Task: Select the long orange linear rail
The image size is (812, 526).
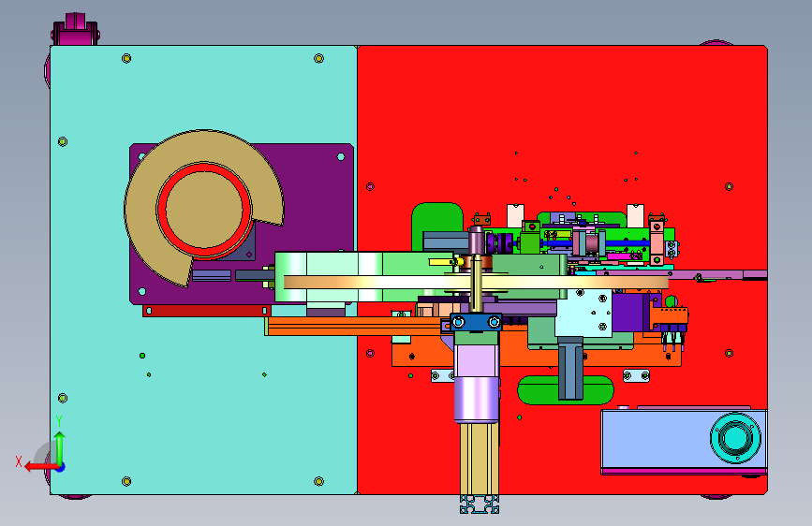Action: 353,326
